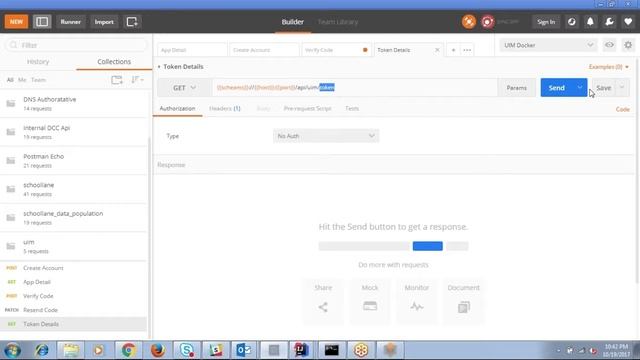Open the Examples dropdown
640x360 pixels.
609,67
